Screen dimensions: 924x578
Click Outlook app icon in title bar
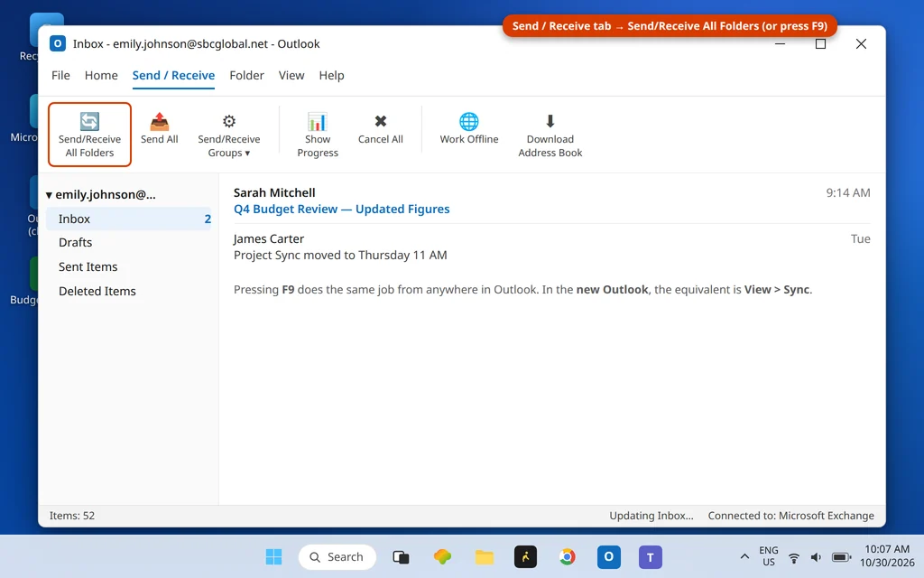57,43
